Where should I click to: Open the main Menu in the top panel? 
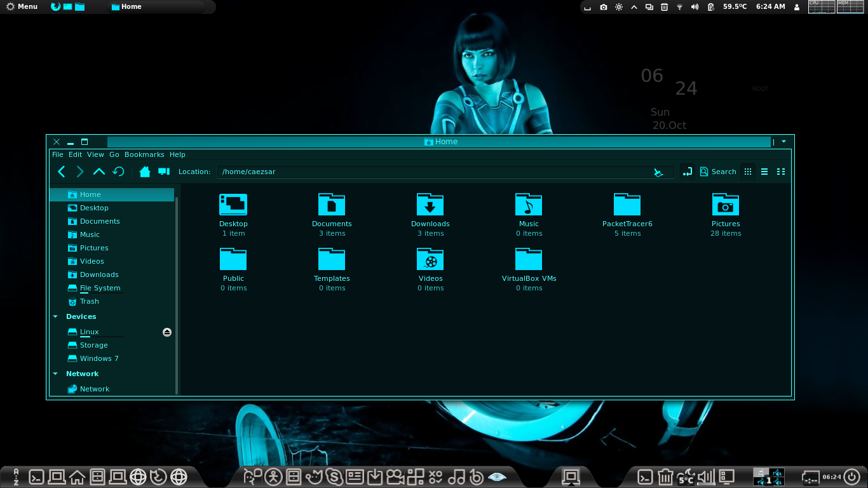pos(22,7)
